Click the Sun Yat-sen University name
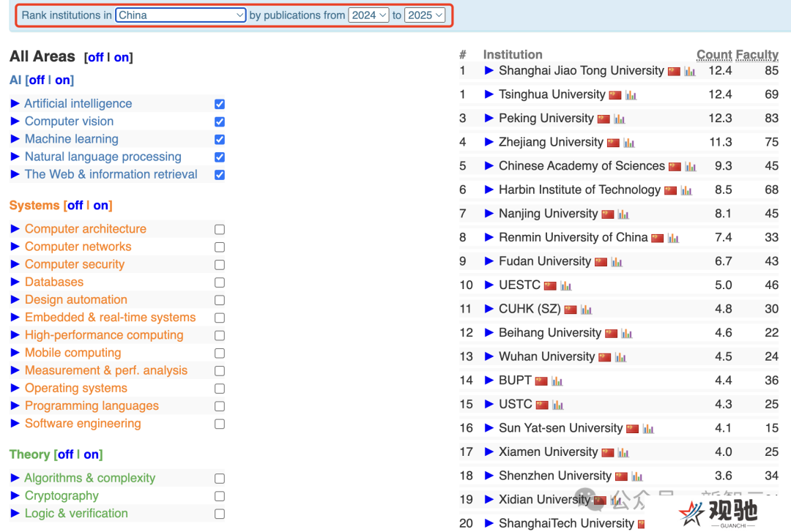Screen dimensions: 791x532 tap(560, 427)
